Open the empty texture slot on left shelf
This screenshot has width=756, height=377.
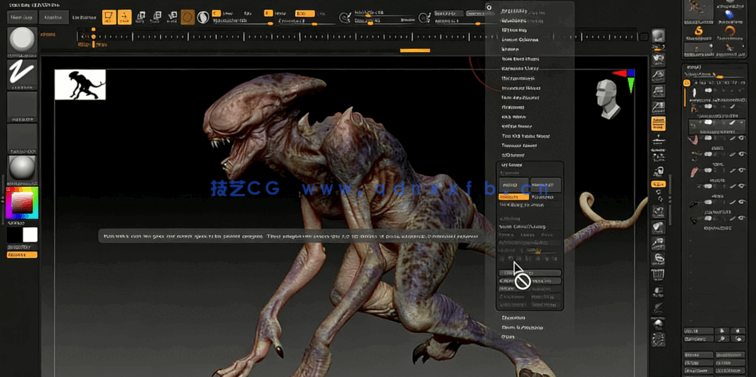[22, 138]
